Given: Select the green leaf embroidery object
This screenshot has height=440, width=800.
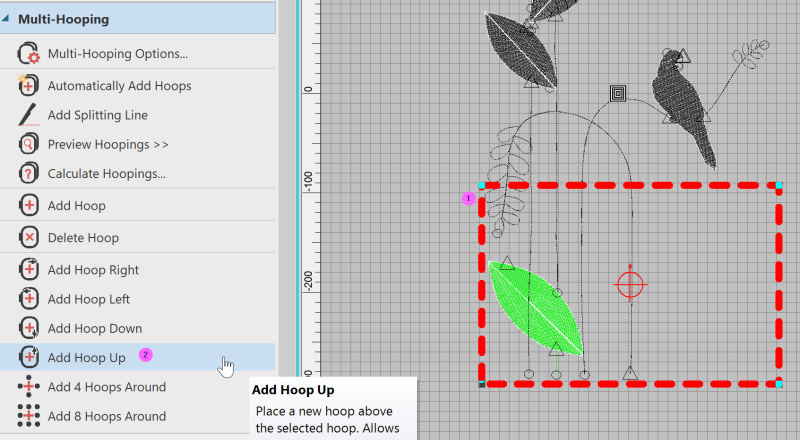Looking at the screenshot, I should pos(535,308).
